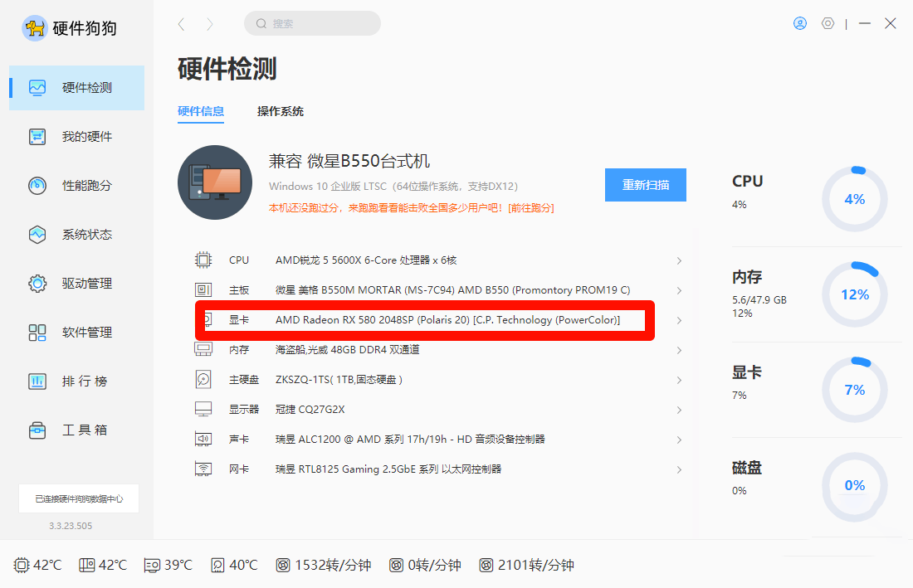Click the 显卡 7% usage ring
Viewport: 913px width, 588px height.
[x=855, y=391]
